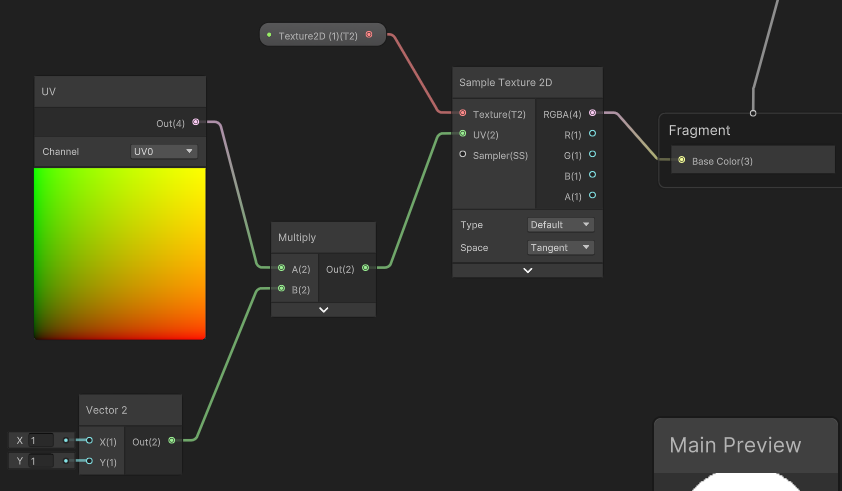This screenshot has width=842, height=491.
Task: Click the Sample Texture 2D Texture(T2) input port
Action: [462, 113]
